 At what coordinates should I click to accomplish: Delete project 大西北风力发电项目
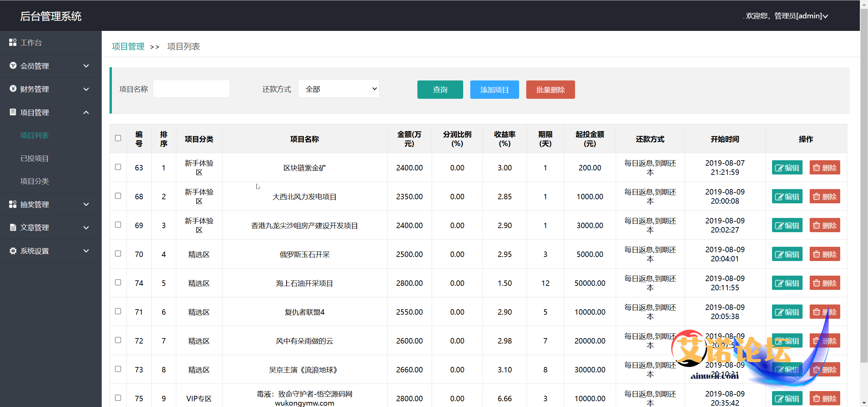825,197
